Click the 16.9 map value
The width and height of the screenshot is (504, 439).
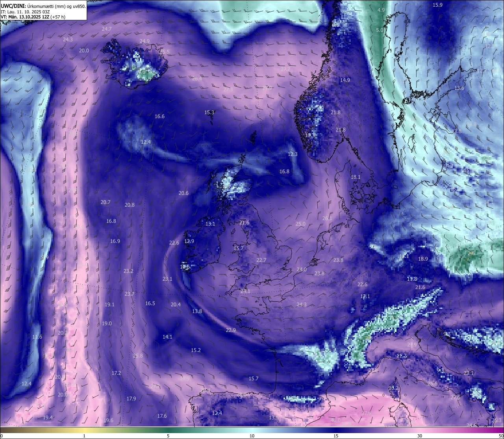115,241
